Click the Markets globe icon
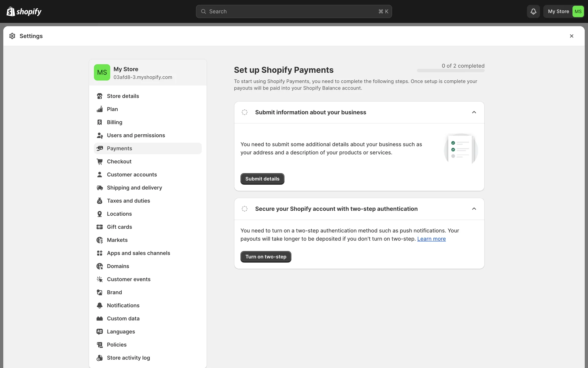The height and width of the screenshot is (368, 588). [x=100, y=240]
